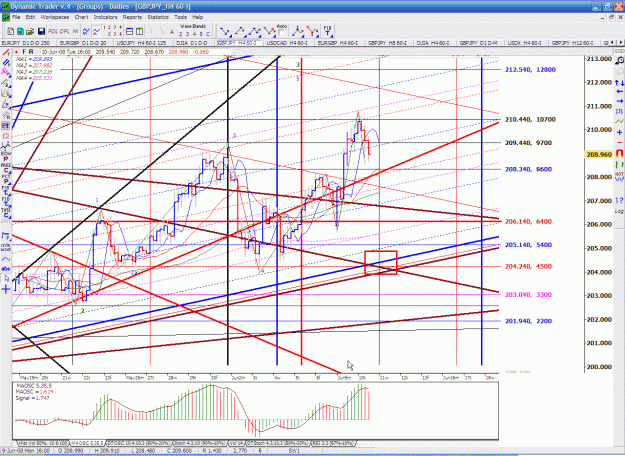Image resolution: width=625 pixels, height=456 pixels.
Task: Click the open folder icon
Action: (x=30, y=31)
